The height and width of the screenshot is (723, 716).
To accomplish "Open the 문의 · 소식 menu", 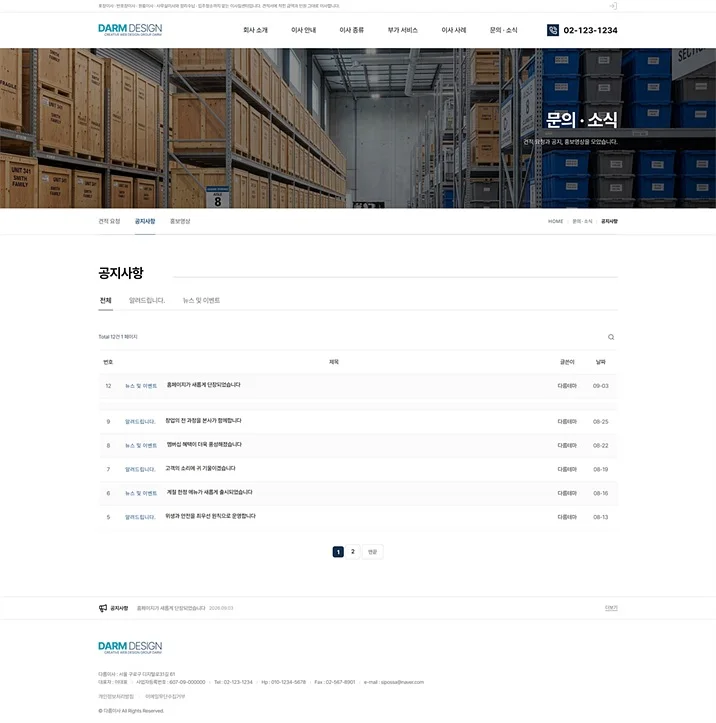I will 503,30.
